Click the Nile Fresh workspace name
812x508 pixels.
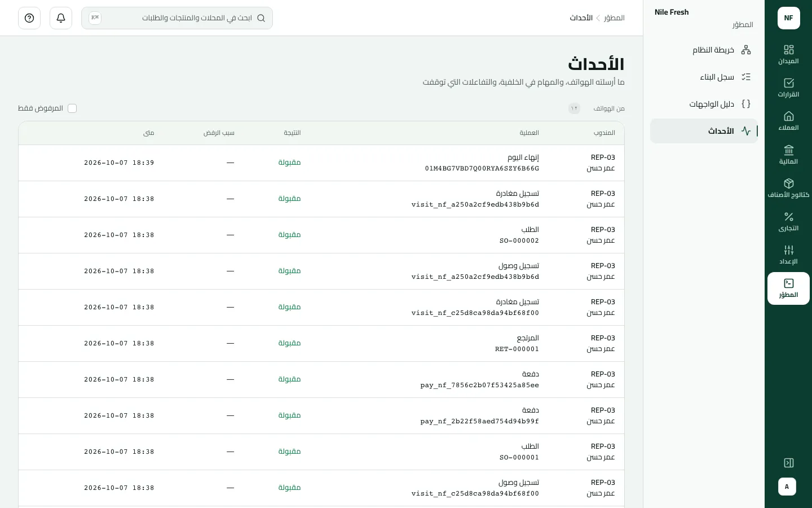coord(672,12)
